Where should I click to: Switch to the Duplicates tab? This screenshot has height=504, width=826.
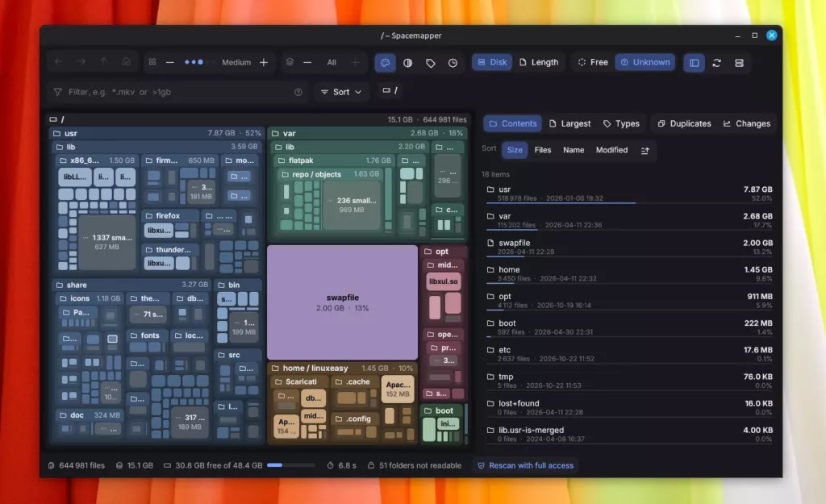[684, 123]
